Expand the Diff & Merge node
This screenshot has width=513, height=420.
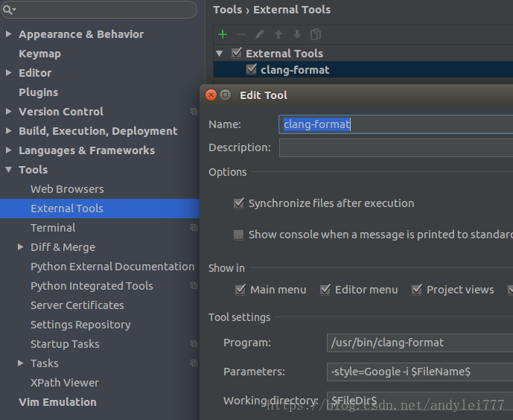pos(20,247)
